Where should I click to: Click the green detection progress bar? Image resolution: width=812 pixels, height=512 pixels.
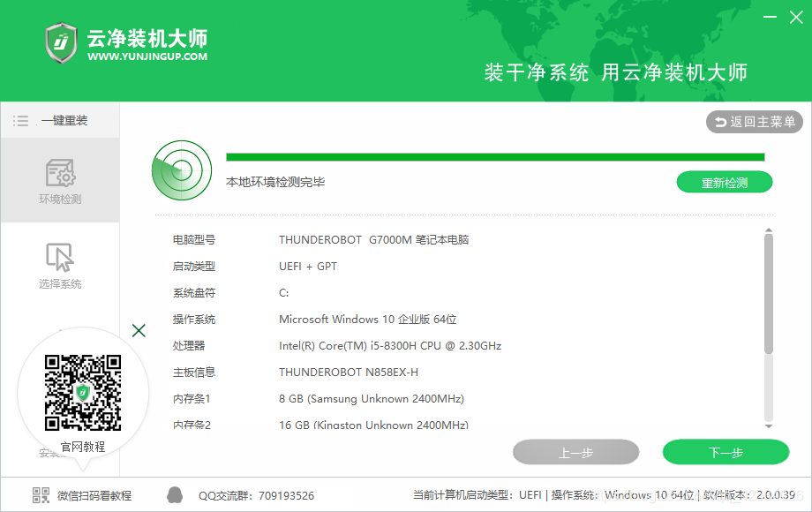[x=495, y=157]
